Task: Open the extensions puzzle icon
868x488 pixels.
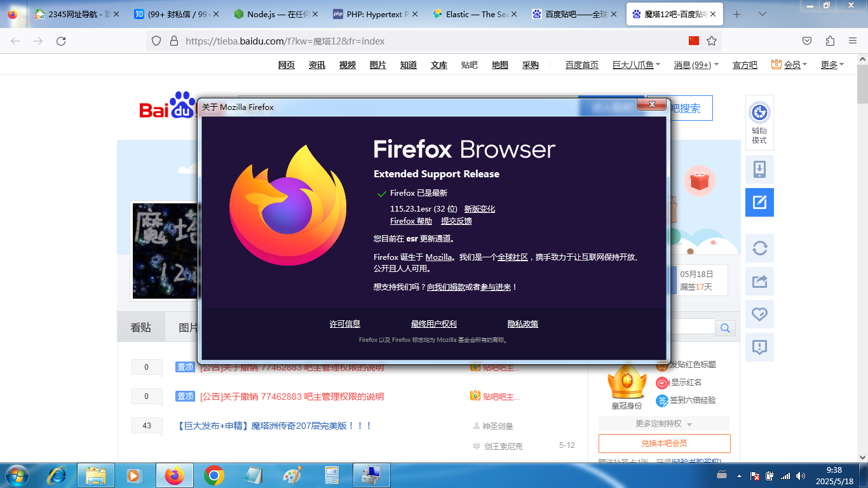Action: 830,41
